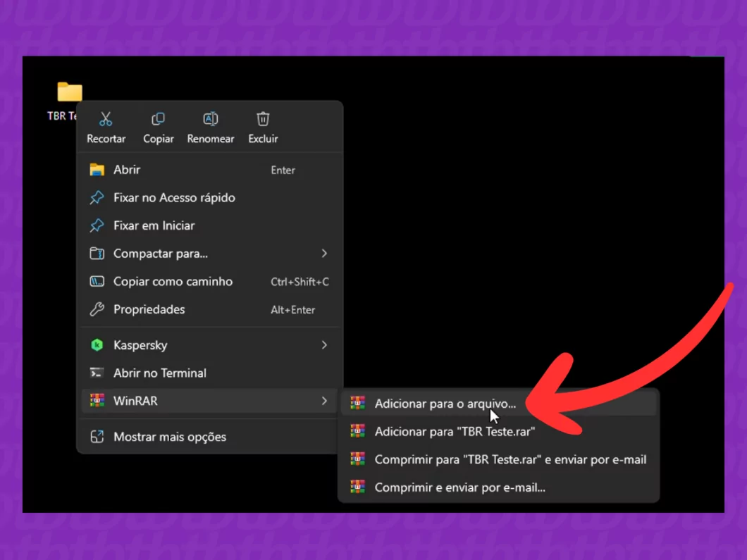Open the WinRAR menu entry
Viewport: 747px width, 560px height.
tap(209, 401)
